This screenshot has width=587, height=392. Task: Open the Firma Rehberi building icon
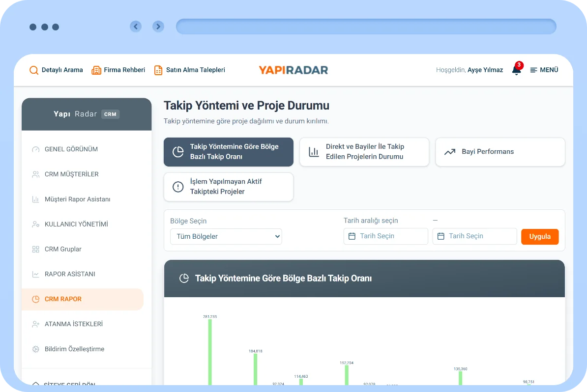tap(96, 70)
